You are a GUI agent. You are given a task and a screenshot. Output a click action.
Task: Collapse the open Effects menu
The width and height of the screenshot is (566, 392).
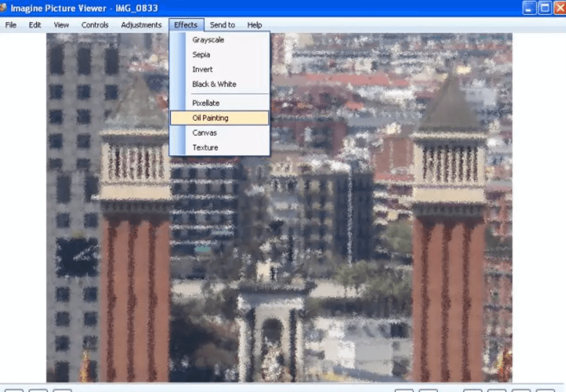185,25
